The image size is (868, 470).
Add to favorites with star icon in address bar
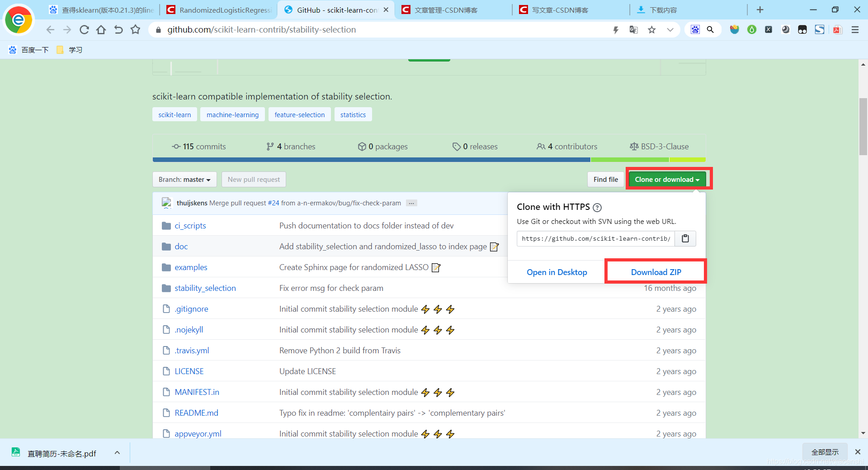point(651,30)
